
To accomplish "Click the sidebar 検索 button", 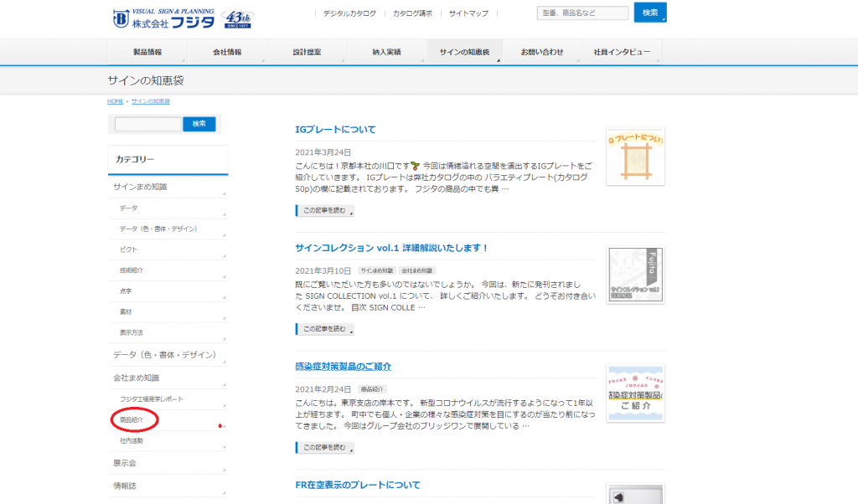I will pyautogui.click(x=199, y=124).
